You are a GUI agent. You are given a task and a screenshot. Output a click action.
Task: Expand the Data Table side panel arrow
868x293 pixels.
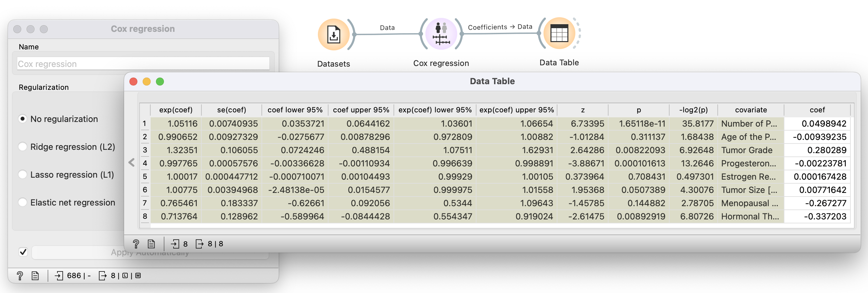click(131, 163)
